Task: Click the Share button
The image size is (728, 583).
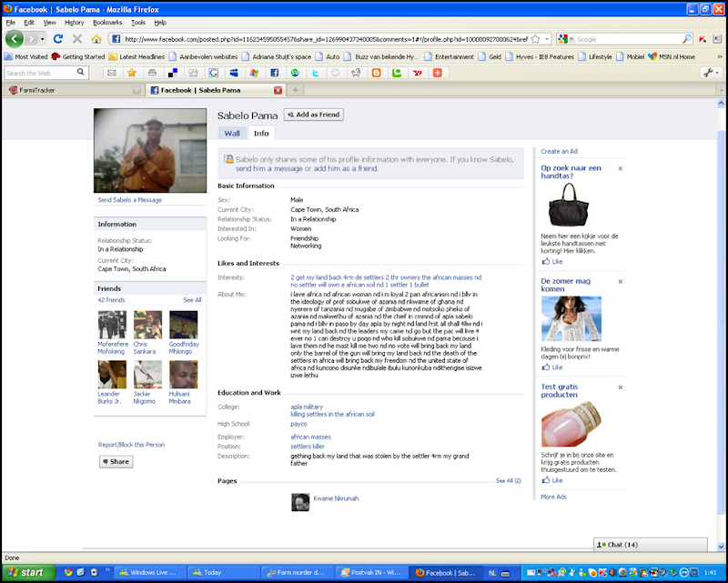Action: [116, 461]
